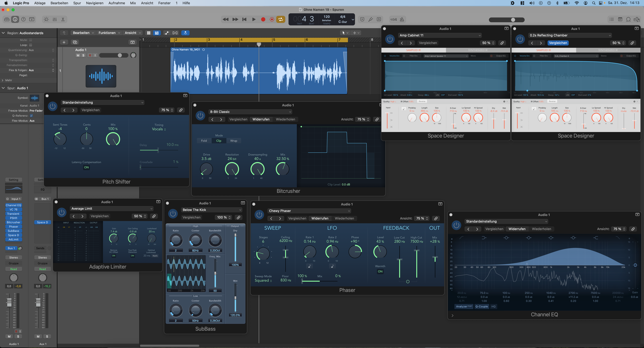The width and height of the screenshot is (644, 348).
Task: Open the Fenster menu in menu bar
Action: pos(165,3)
